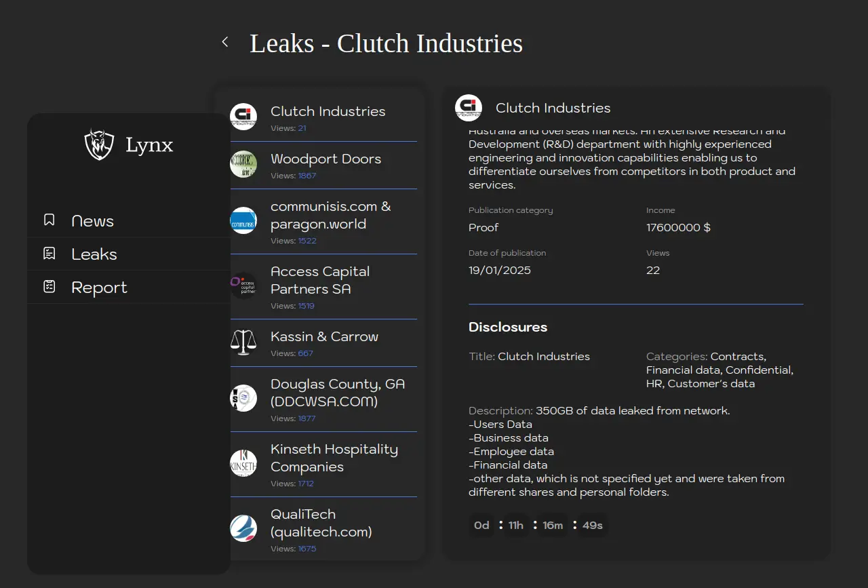The image size is (868, 588).
Task: Open Kinseth Hospitality Companies entry
Action: (334, 458)
